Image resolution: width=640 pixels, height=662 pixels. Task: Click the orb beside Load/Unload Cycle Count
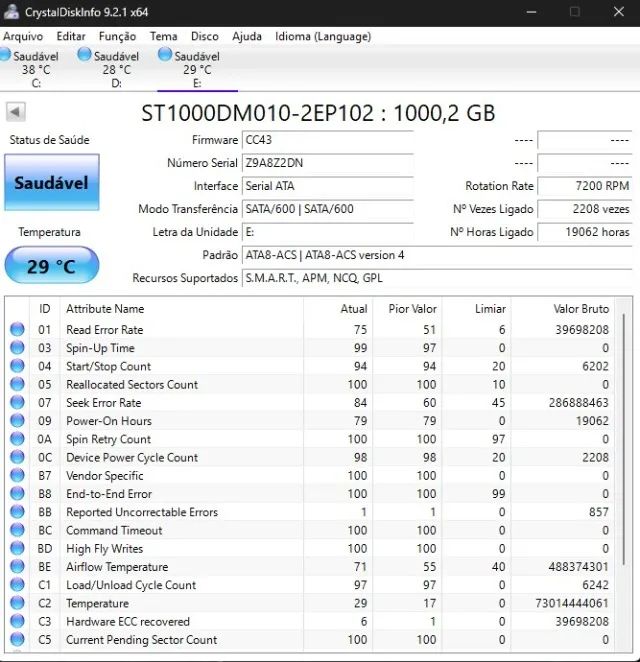(17, 584)
